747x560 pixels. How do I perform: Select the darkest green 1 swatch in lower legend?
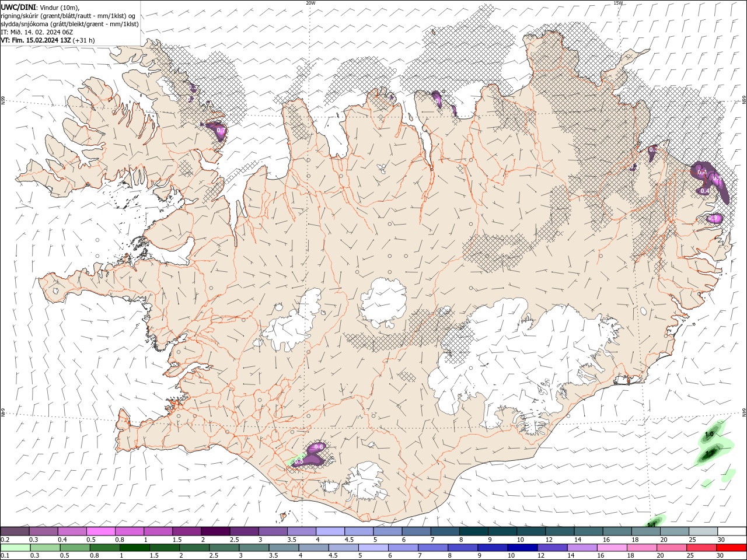[x=135, y=548]
